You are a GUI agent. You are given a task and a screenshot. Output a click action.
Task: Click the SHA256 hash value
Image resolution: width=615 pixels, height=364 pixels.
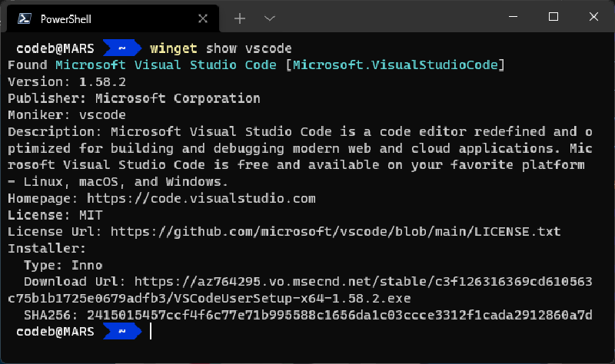(339, 315)
